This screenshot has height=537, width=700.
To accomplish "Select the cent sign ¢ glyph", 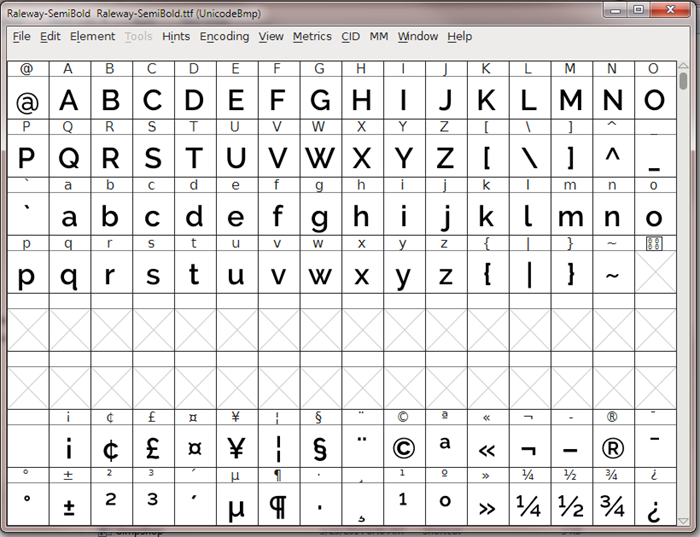I will (112, 446).
